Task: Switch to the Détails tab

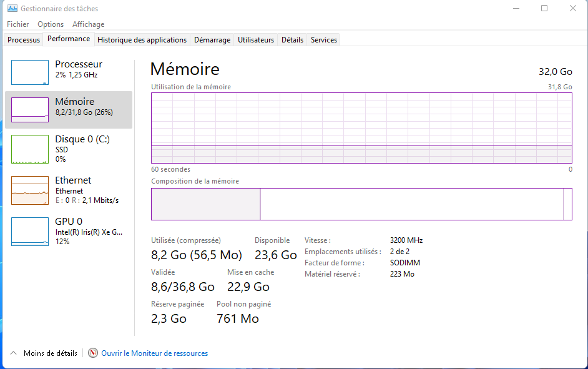Action: tap(292, 40)
